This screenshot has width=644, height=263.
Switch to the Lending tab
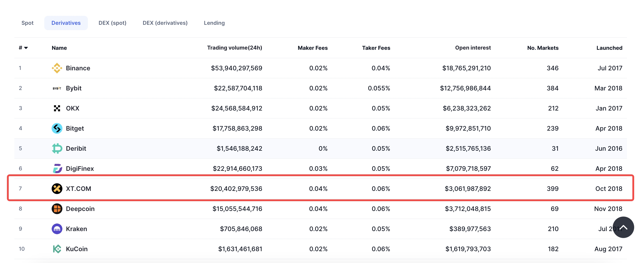point(214,23)
